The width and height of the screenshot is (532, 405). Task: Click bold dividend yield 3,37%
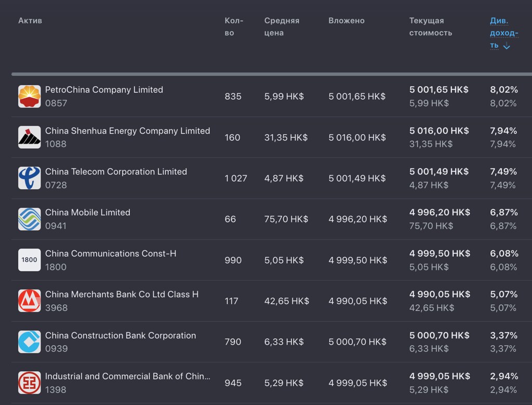504,335
